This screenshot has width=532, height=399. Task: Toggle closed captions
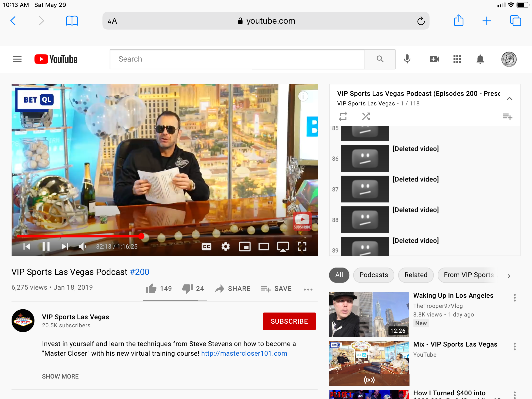(206, 247)
